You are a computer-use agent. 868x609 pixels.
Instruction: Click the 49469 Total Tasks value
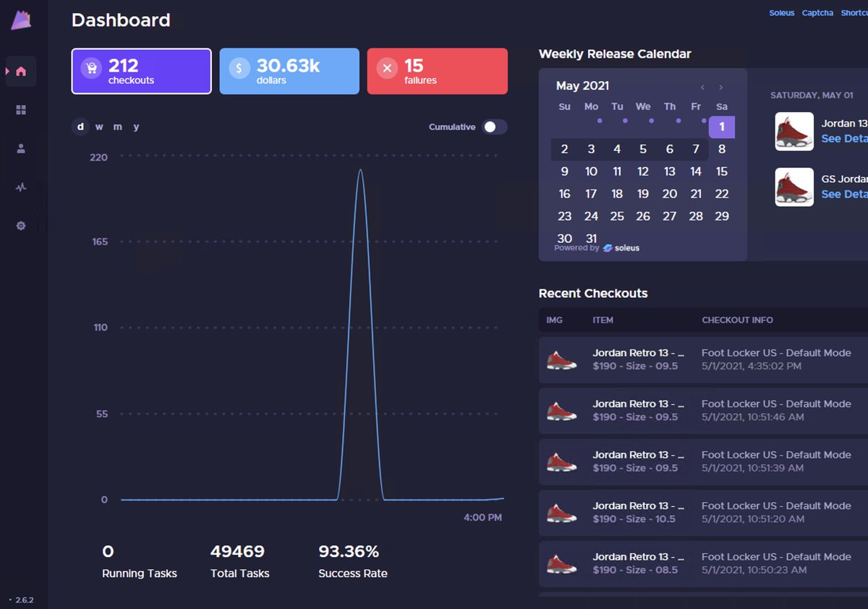[x=238, y=552]
